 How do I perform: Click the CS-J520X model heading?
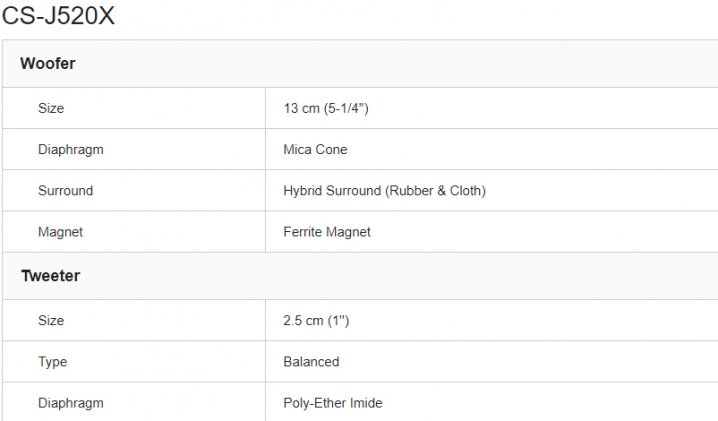pyautogui.click(x=58, y=16)
